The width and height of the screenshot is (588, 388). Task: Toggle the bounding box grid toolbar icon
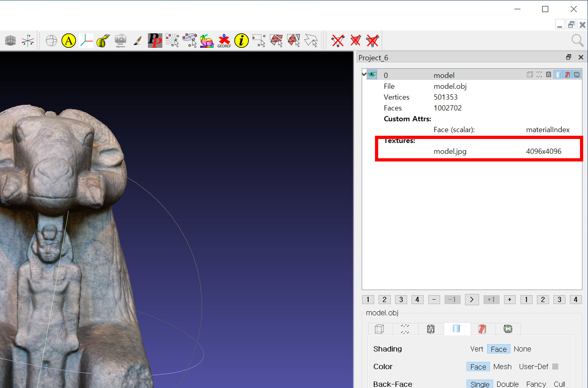10,41
